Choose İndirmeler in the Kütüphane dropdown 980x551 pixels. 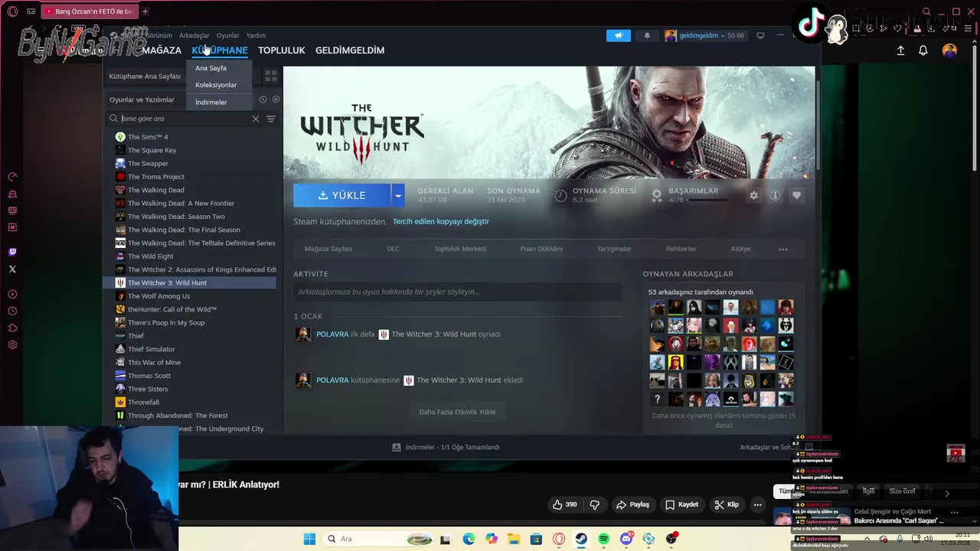211,102
